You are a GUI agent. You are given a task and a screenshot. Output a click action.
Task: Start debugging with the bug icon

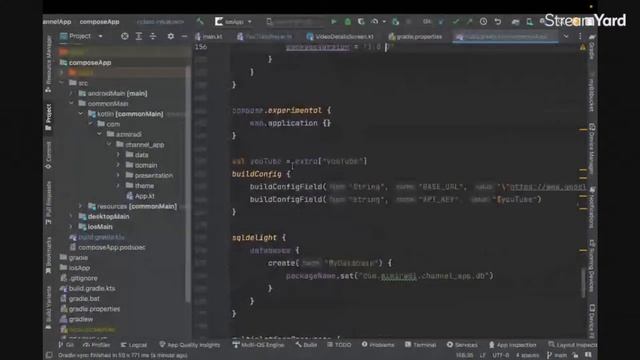(347, 21)
